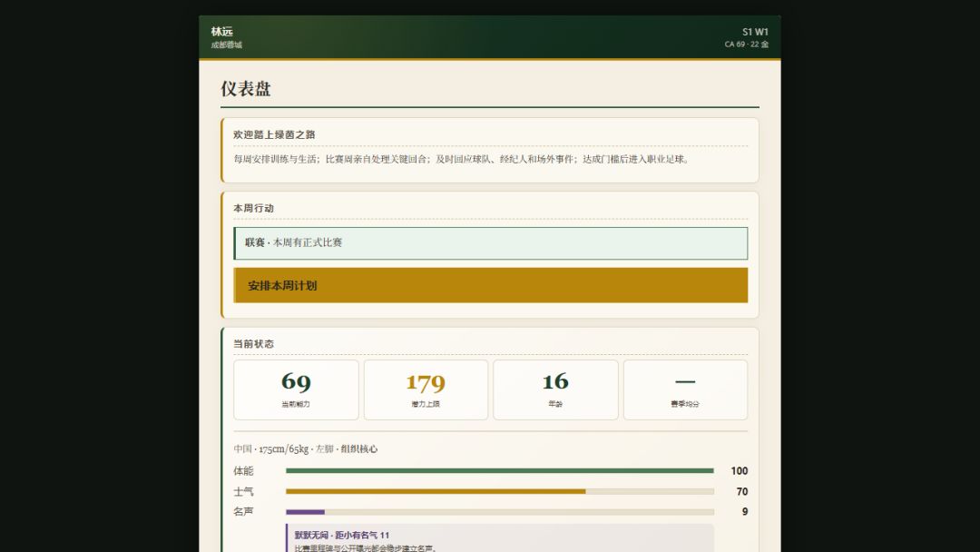Screen dimensions: 980x552
Task: Click the CA 69 · 22 金 status
Action: coord(746,44)
